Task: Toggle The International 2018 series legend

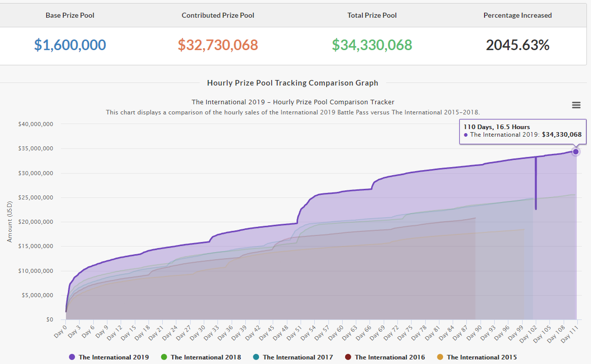Action: [x=201, y=357]
